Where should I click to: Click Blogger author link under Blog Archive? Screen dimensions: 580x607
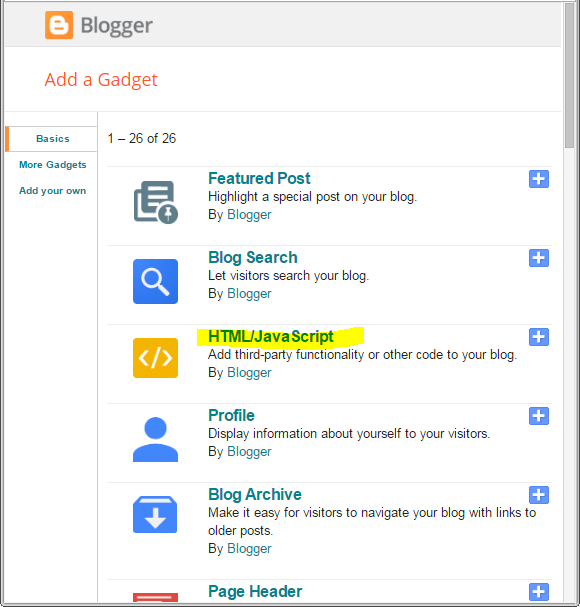[249, 549]
